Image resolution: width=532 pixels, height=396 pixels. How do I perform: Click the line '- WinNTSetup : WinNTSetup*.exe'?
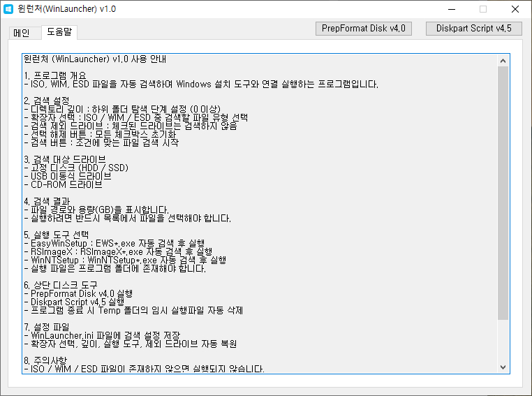click(125, 261)
